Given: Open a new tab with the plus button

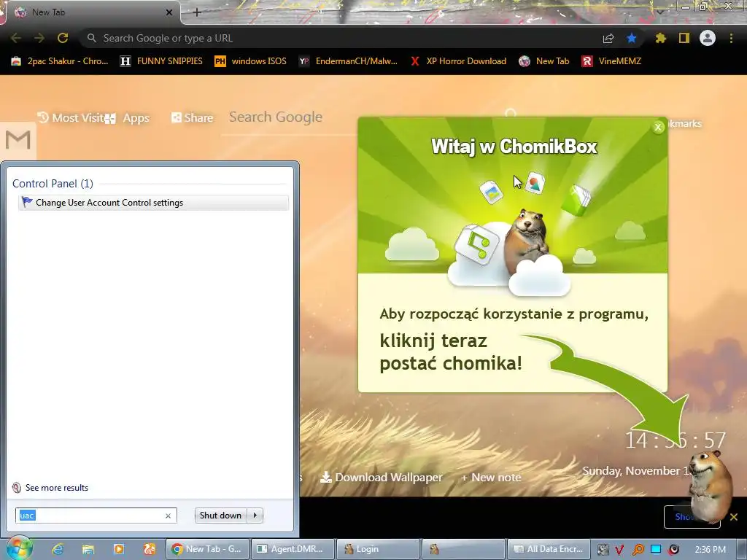Looking at the screenshot, I should [197, 12].
